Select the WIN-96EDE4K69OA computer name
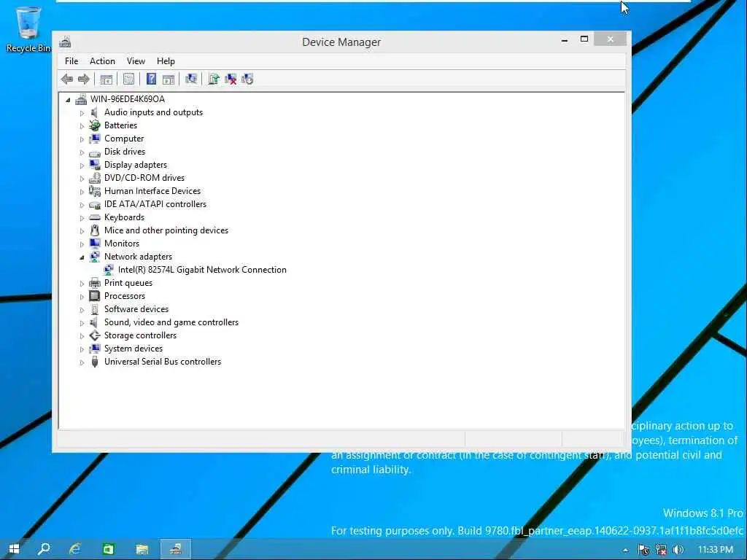The image size is (747, 560). tap(128, 99)
